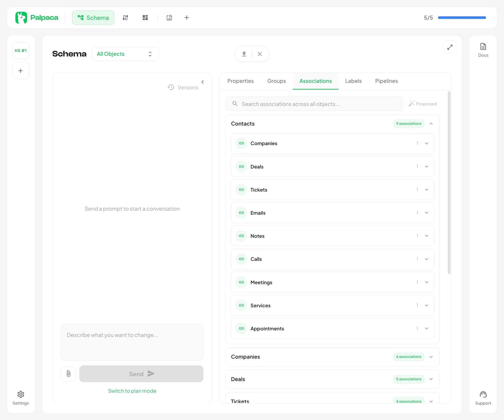View Versions history

coord(183,87)
